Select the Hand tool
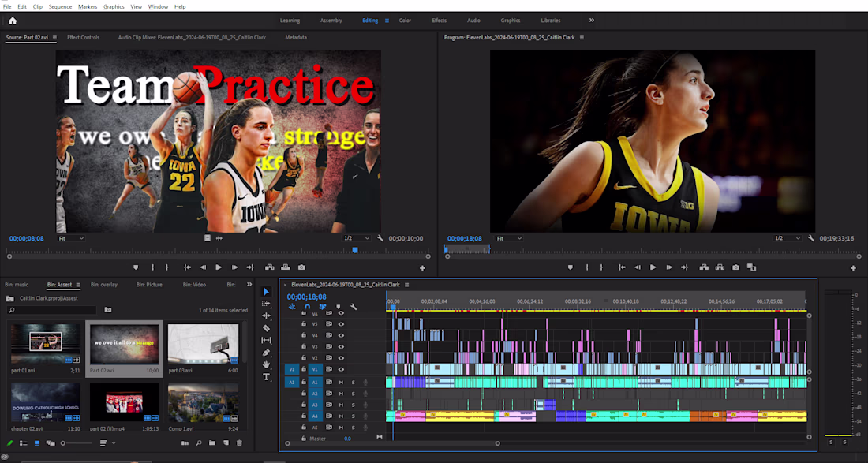868x463 pixels. 266,364
